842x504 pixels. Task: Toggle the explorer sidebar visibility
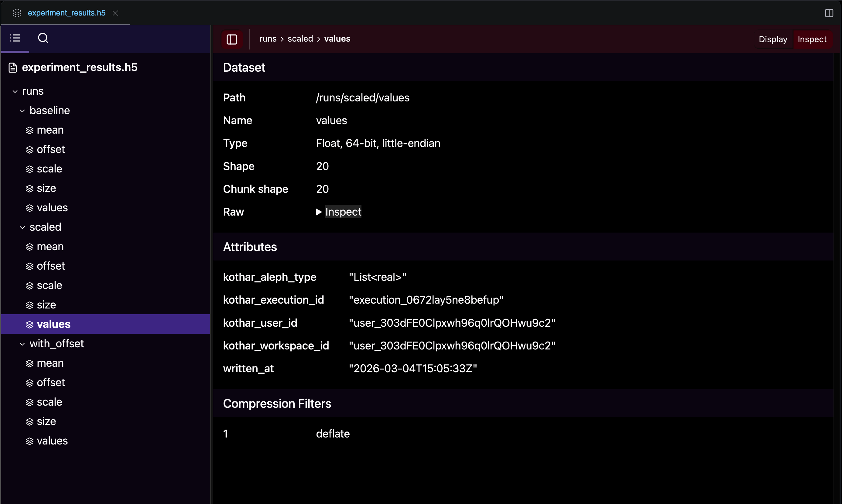(x=232, y=39)
